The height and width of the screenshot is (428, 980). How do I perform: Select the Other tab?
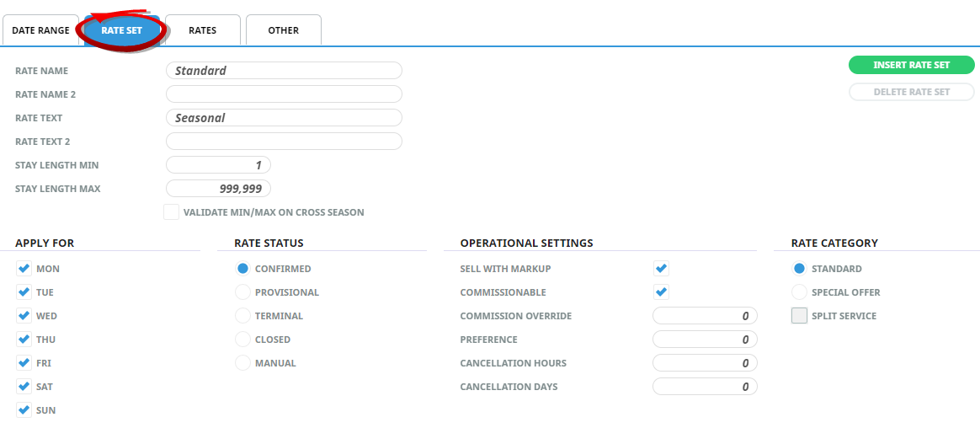[283, 30]
